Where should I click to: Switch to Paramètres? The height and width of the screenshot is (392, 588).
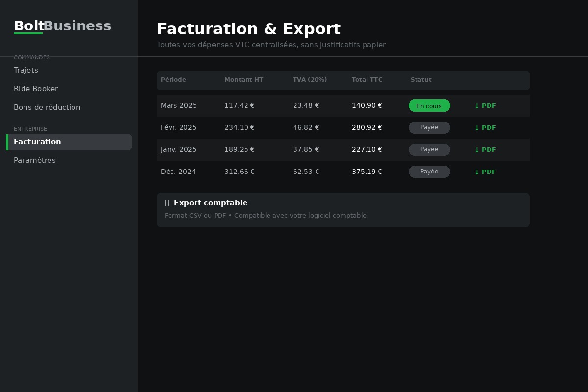[35, 160]
